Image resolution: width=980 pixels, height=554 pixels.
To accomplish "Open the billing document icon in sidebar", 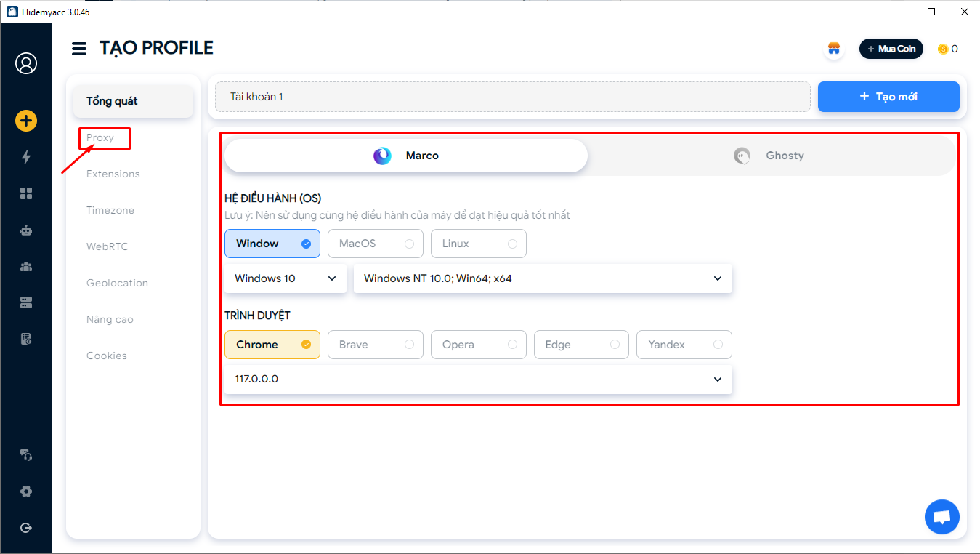I will 26,339.
